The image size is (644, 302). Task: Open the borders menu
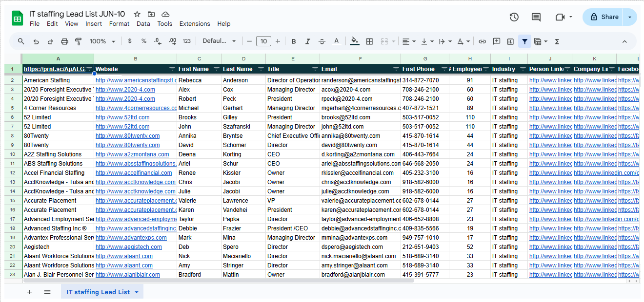click(x=369, y=41)
